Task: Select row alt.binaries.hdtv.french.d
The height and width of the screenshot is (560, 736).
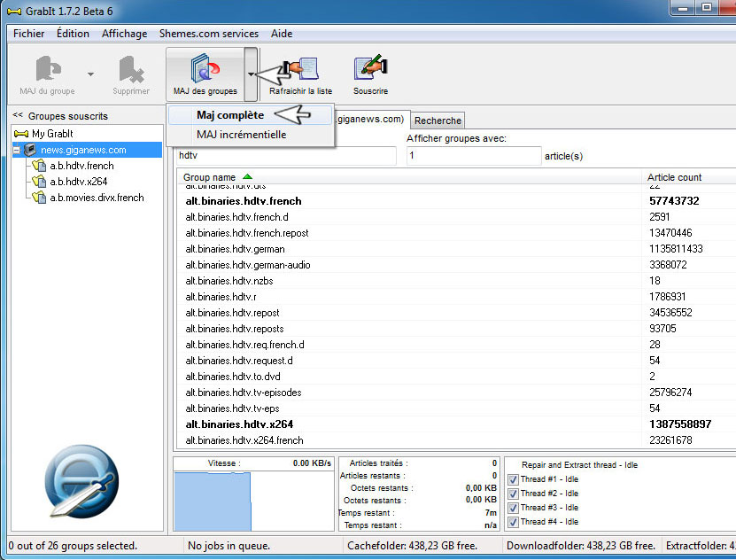Action: click(x=456, y=217)
